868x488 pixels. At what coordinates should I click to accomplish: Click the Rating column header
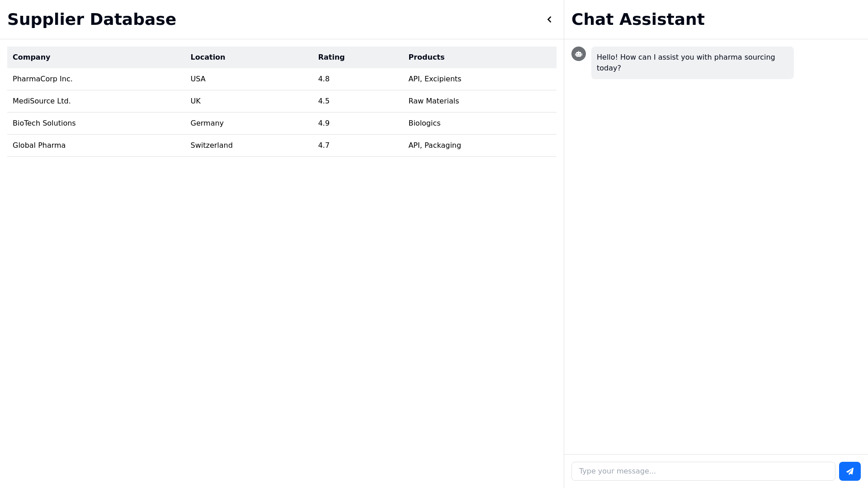pos(331,57)
